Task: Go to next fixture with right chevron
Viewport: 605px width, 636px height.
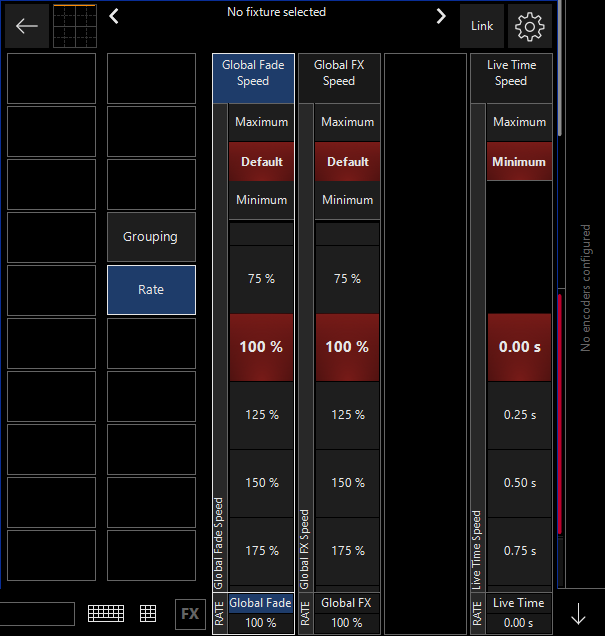Action: [x=441, y=16]
